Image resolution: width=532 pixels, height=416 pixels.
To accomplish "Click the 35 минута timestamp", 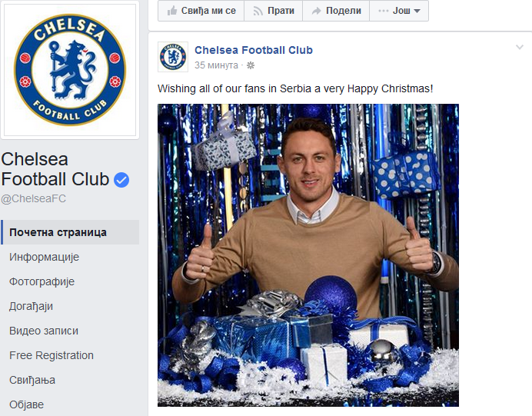I will 216,65.
